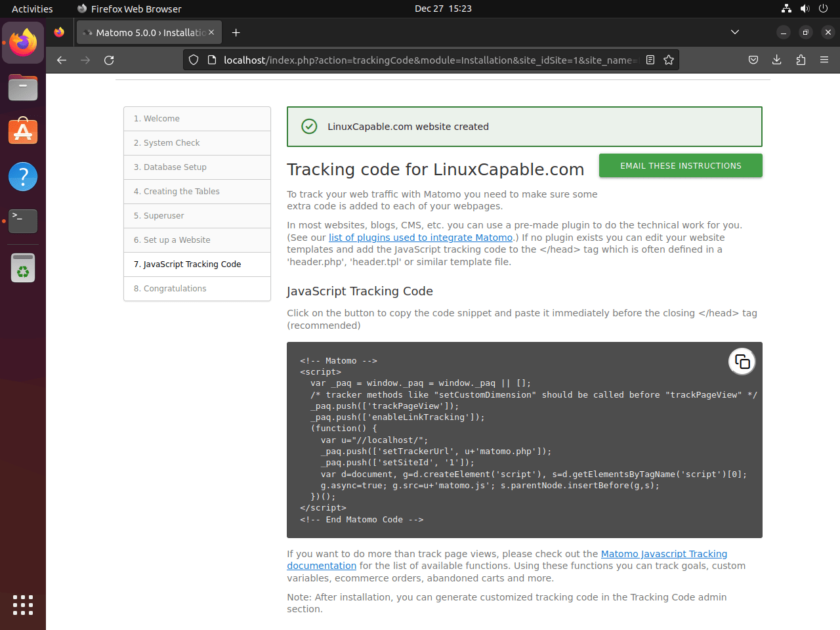Open Trash from the dock
Image resolution: width=840 pixels, height=630 pixels.
pyautogui.click(x=23, y=268)
